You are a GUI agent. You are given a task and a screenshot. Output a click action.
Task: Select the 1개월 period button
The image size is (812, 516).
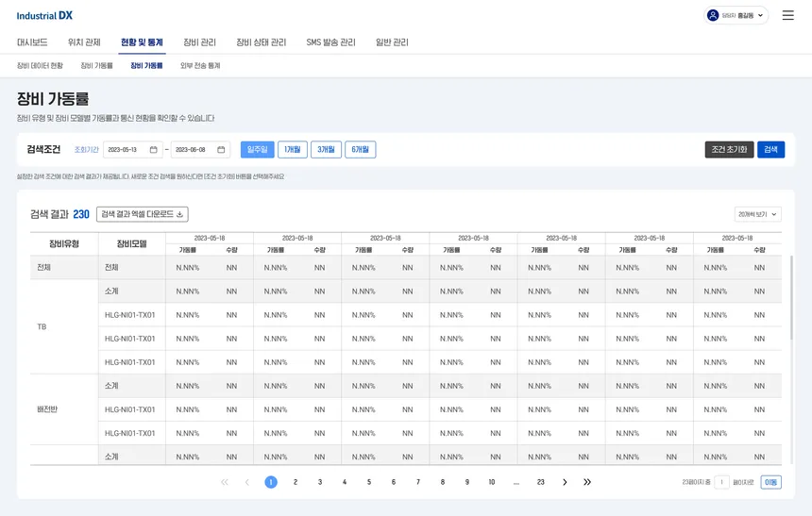tap(293, 150)
